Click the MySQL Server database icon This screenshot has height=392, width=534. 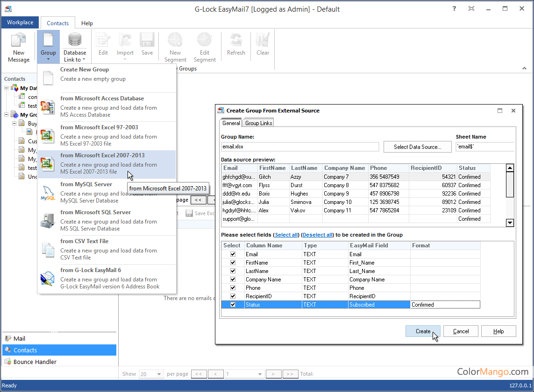point(48,193)
